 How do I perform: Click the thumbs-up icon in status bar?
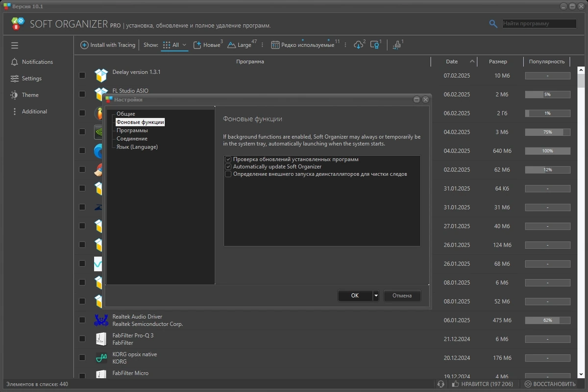455,384
